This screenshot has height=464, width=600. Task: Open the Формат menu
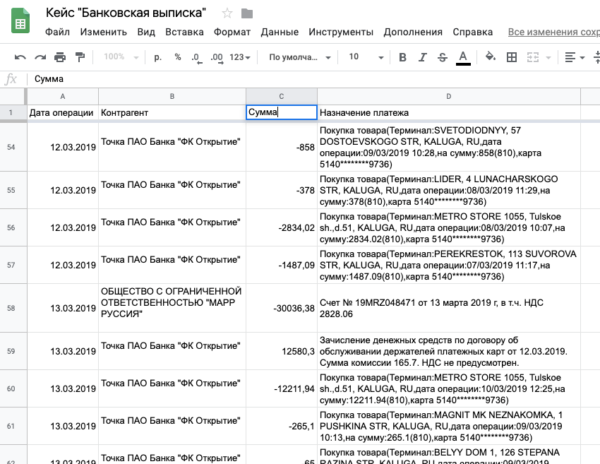[232, 32]
